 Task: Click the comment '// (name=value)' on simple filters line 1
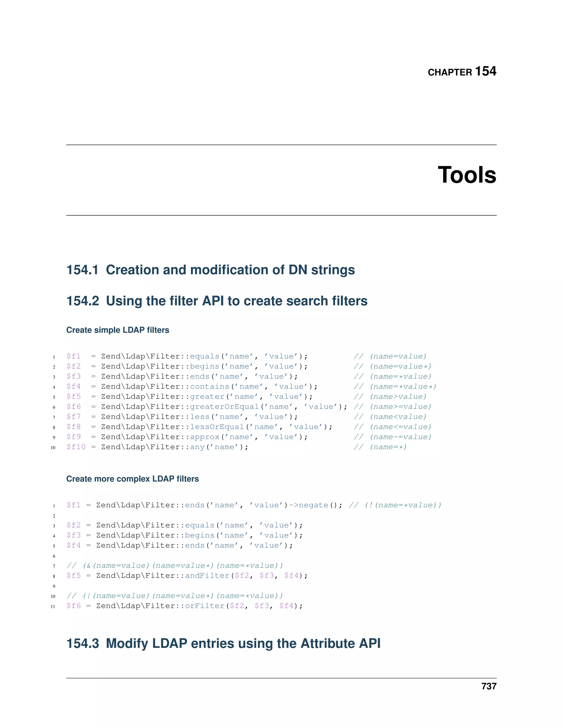pyautogui.click(x=390, y=356)
